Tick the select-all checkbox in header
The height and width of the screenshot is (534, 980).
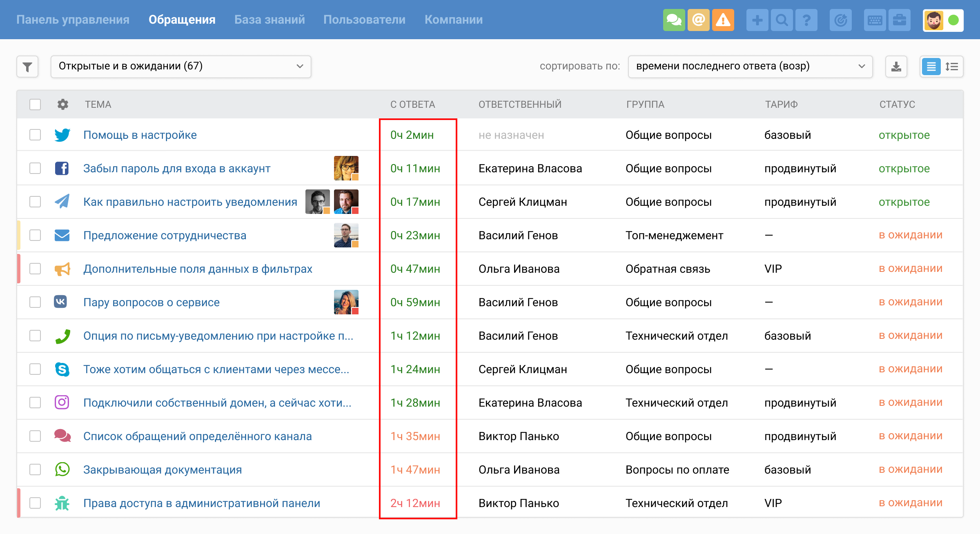coord(35,105)
